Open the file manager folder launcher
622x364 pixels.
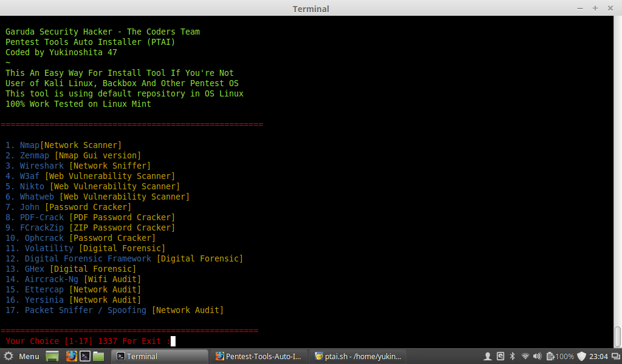(x=98, y=356)
